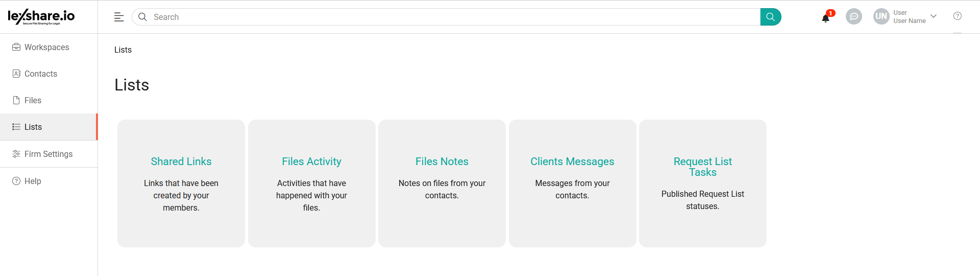Open Workspaces in the sidebar

point(46,47)
